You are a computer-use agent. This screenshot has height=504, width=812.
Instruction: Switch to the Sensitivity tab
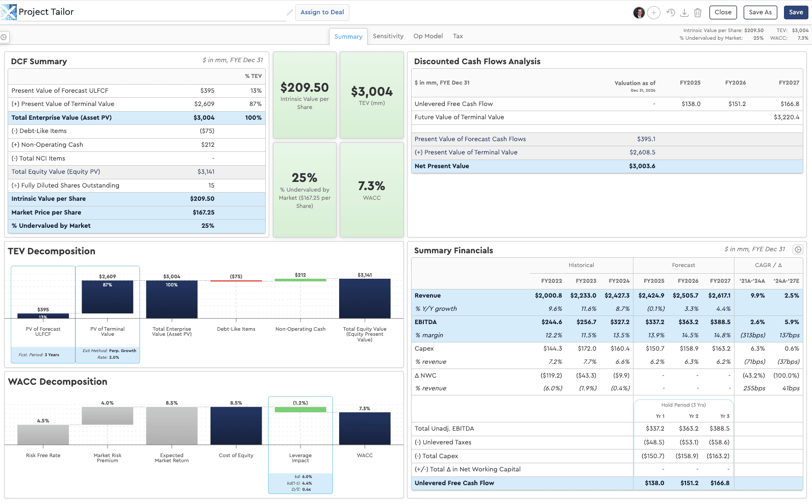388,36
